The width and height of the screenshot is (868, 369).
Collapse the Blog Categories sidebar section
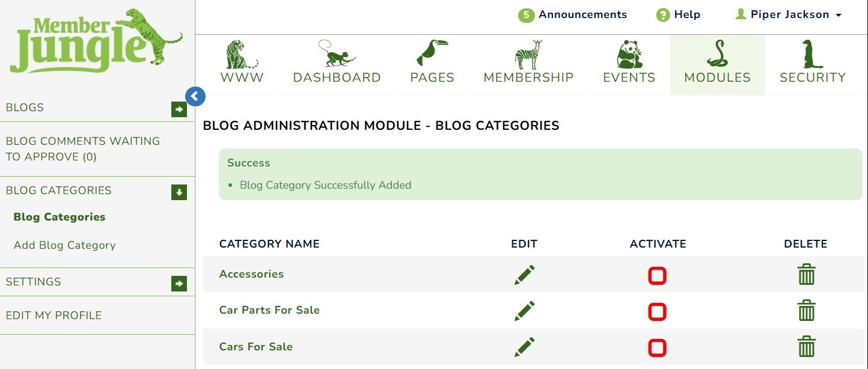179,192
